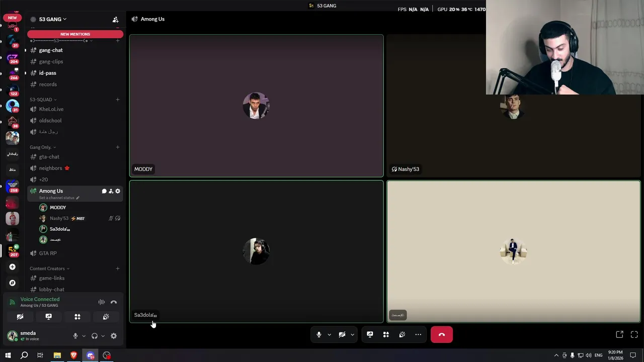Create an invite for the Among Us channel
Screen dimensions: 644x362
coord(111,191)
